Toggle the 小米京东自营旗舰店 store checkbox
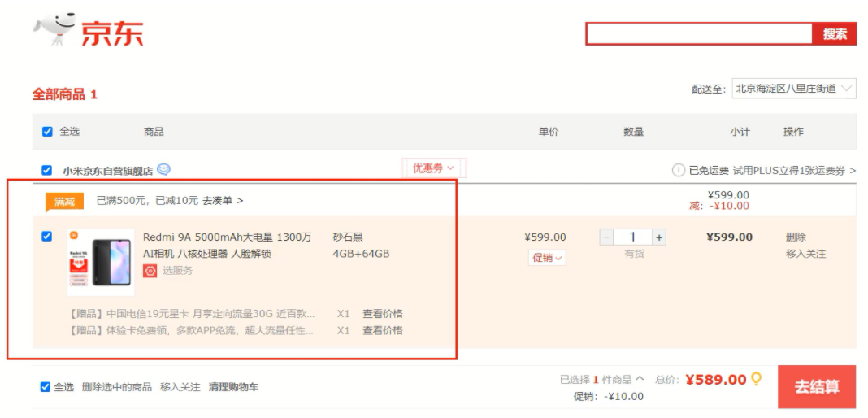Screen dimensions: 868x418 (x=47, y=171)
